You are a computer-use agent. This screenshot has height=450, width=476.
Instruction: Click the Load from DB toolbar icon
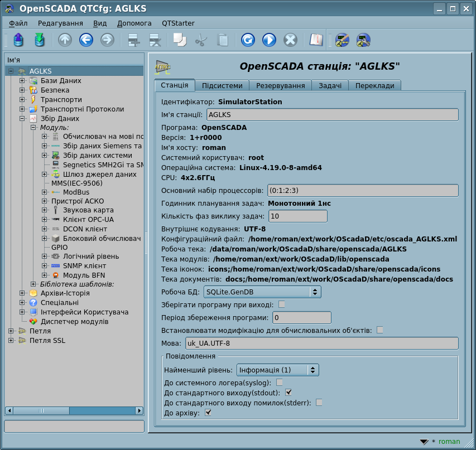[x=18, y=40]
